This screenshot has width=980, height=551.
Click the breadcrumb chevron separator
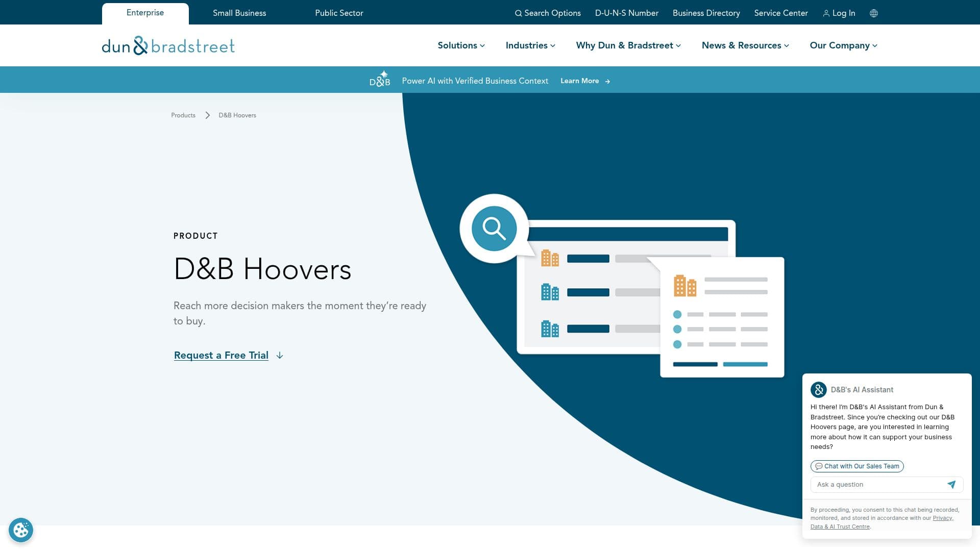(x=207, y=115)
